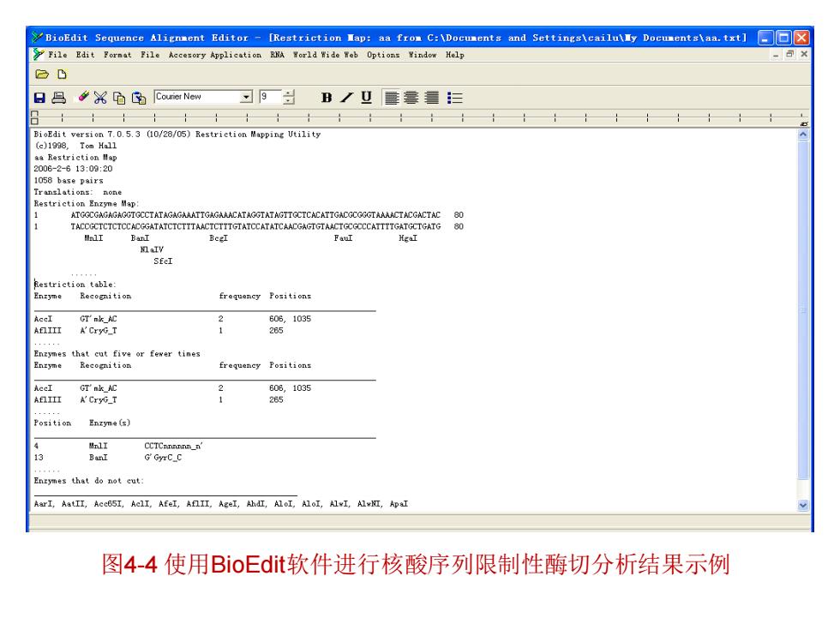Click the eraser/highlighter toolbar icon
The image size is (840, 630).
pyautogui.click(x=84, y=97)
